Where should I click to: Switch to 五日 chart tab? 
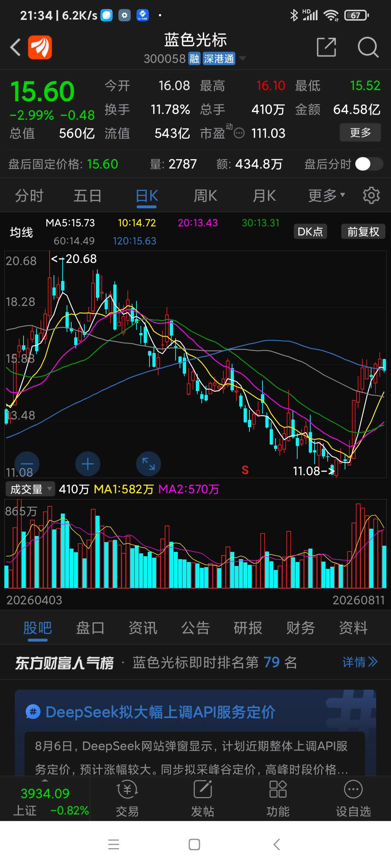coord(88,196)
